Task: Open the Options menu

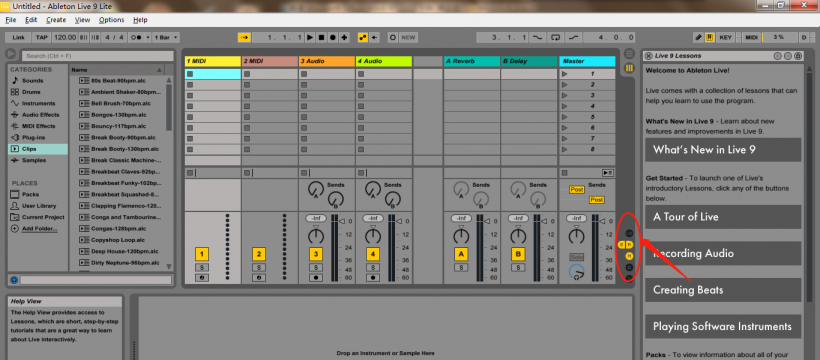Action: coord(111,20)
